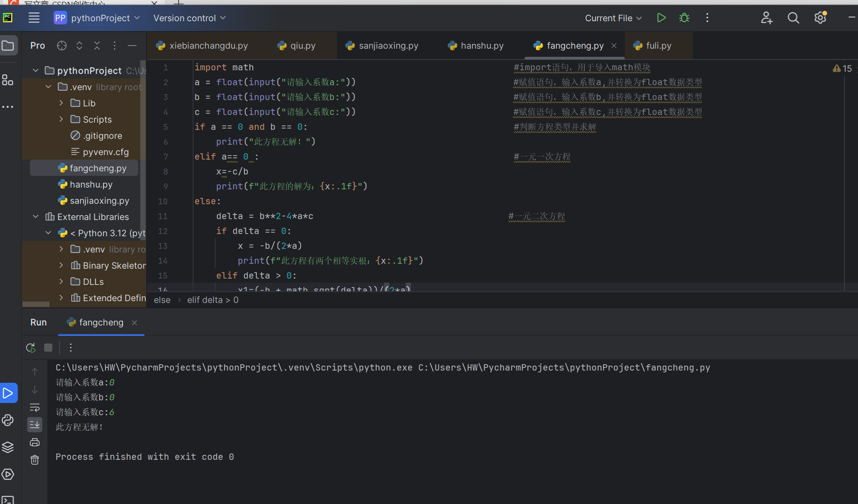
Task: Toggle soft-wrap in the console
Action: (35, 408)
